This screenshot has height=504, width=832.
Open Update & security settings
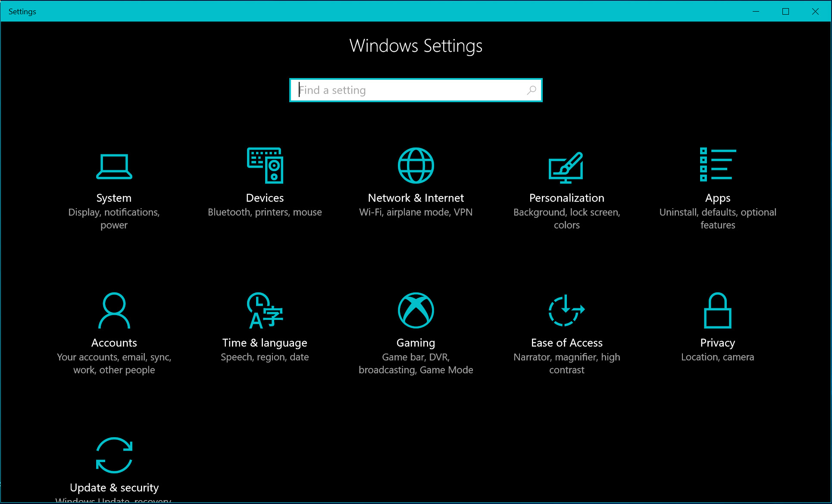click(114, 456)
